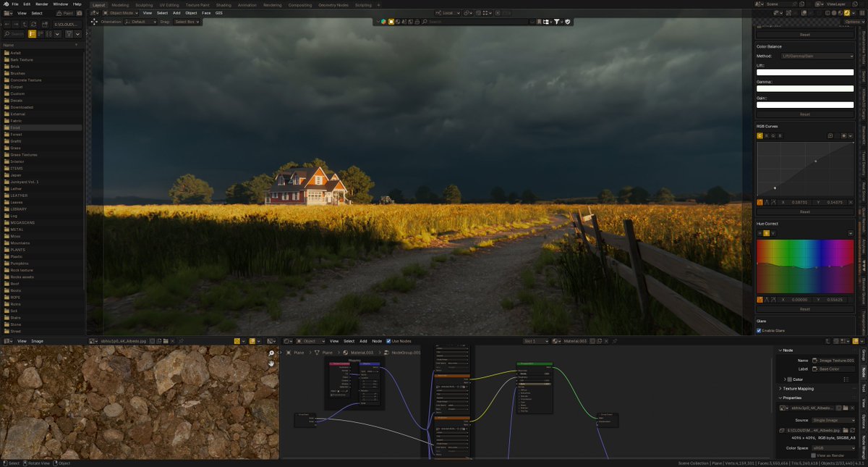Screen dimensions: 868x467
Task: Switch to the Shading workspace tab
Action: [x=224, y=5]
